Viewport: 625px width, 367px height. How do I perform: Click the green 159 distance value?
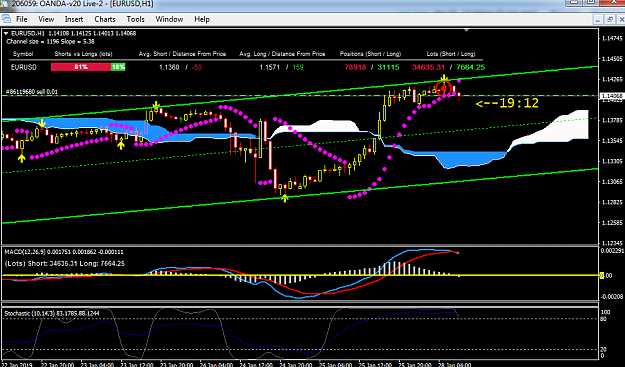(x=298, y=67)
